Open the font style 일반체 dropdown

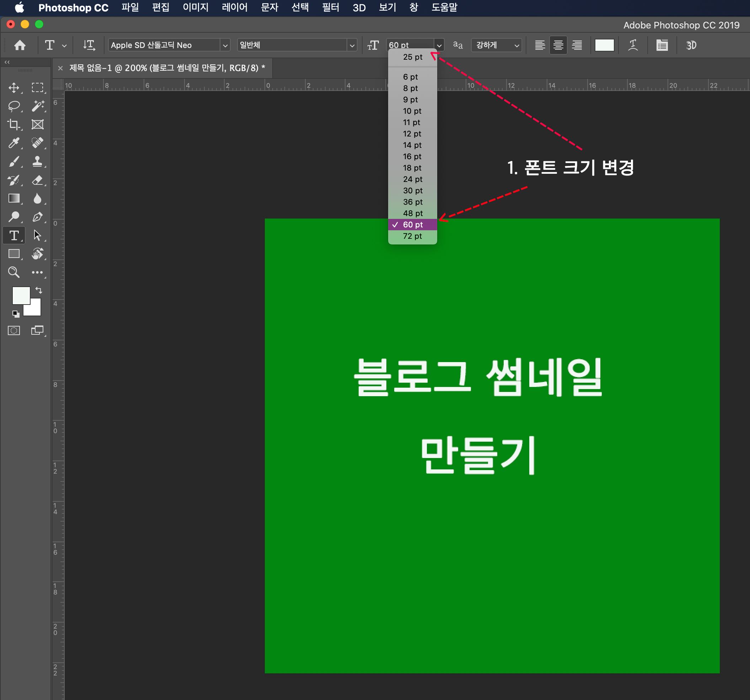tap(352, 45)
